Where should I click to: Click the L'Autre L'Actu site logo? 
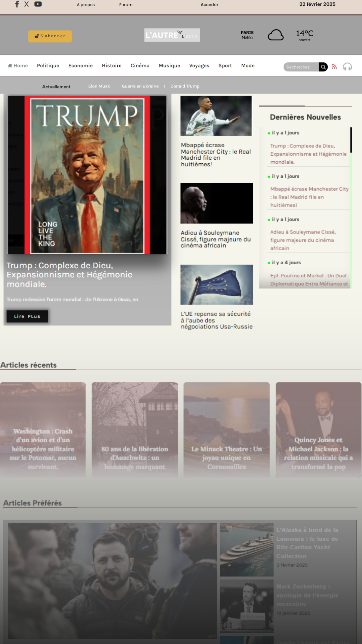pyautogui.click(x=172, y=35)
